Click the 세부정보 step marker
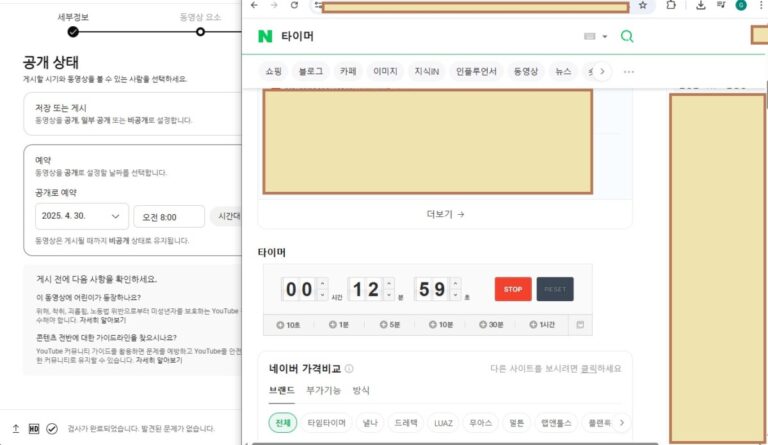Image resolution: width=768 pixels, height=445 pixels. click(73, 32)
